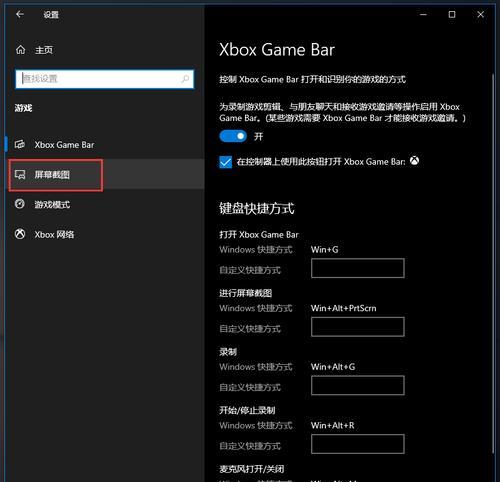
Task: Click the vertical scrollbar on right
Action: pos(493,263)
